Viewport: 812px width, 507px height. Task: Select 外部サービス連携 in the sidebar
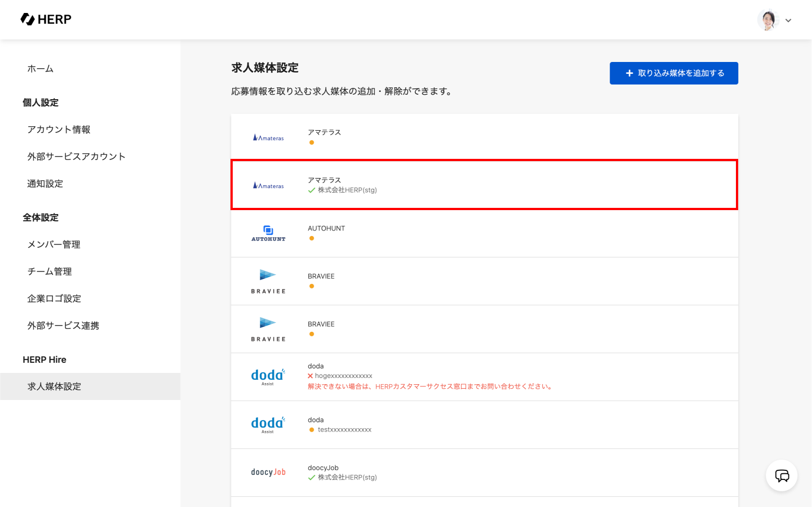click(63, 326)
